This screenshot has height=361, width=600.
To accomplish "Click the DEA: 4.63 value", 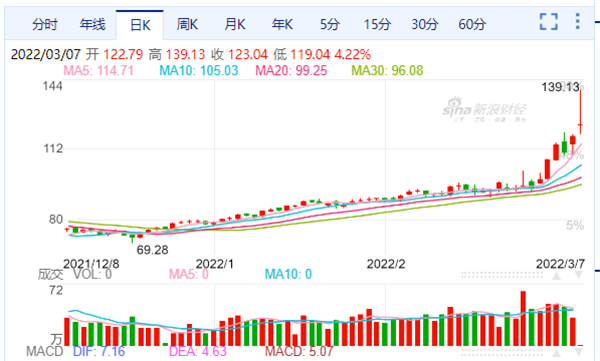I will 198,351.
